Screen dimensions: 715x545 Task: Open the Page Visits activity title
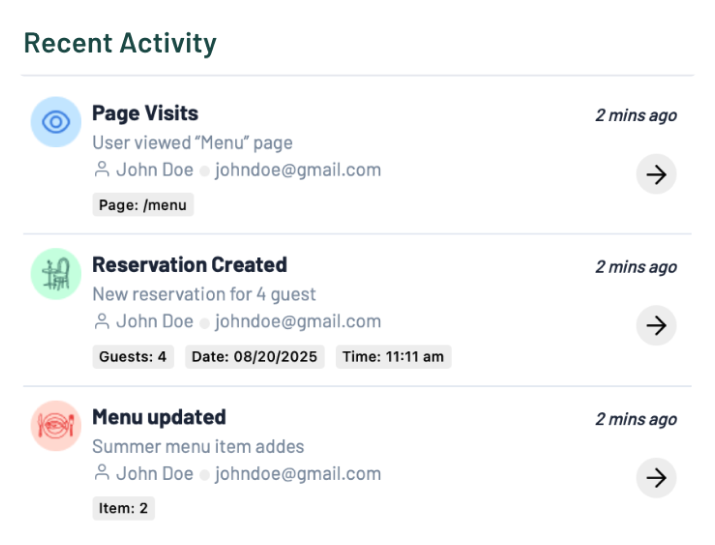click(x=145, y=114)
